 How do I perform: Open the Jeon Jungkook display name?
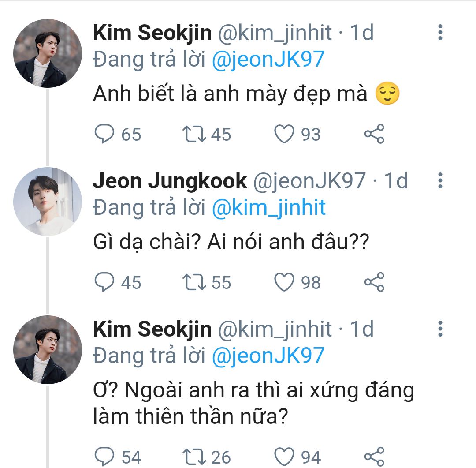170,181
